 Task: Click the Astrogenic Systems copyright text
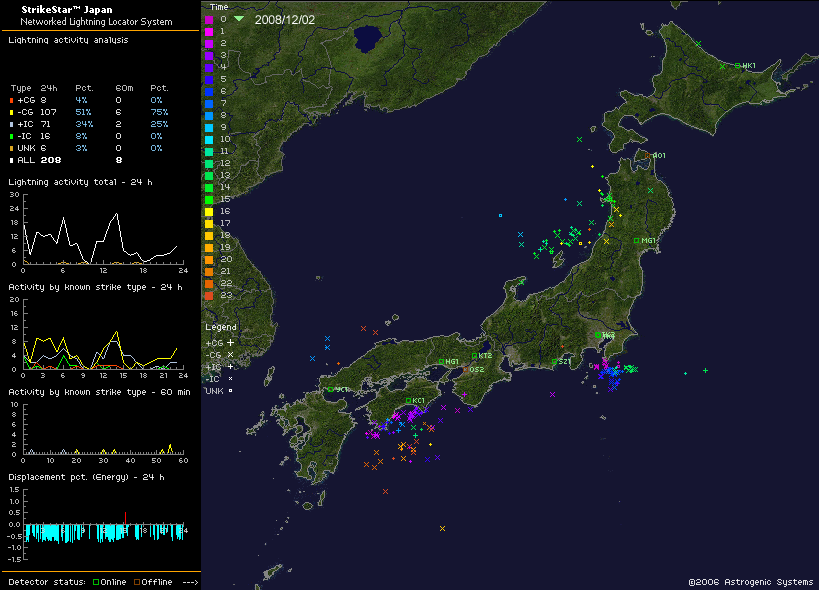pos(750,581)
